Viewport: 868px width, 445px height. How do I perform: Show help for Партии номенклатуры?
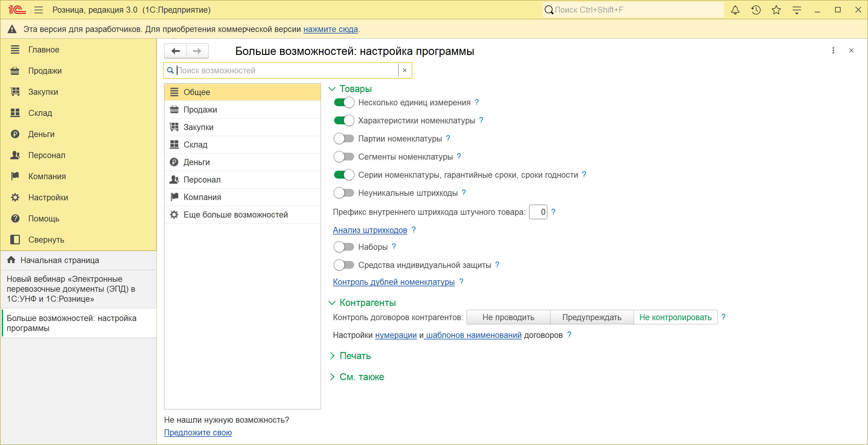(448, 138)
